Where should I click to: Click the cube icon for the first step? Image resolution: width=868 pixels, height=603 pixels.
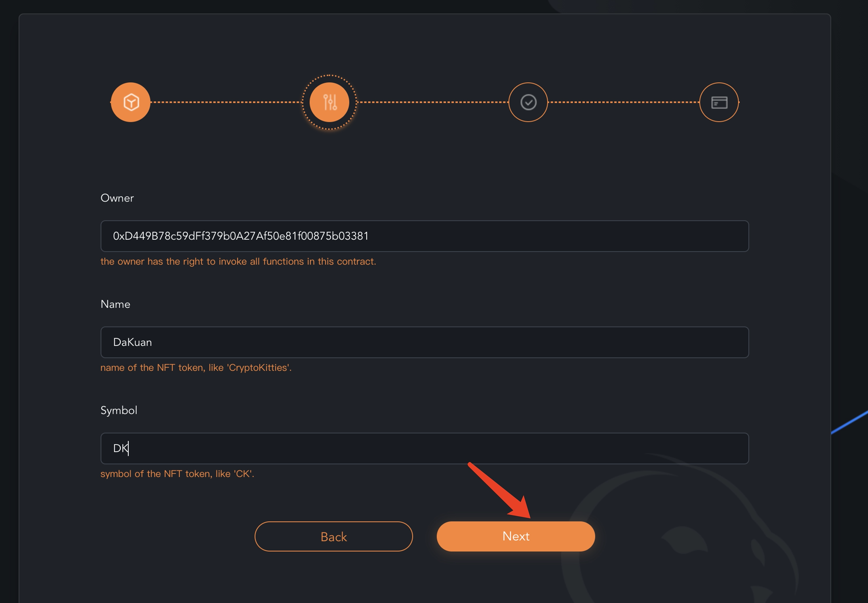click(130, 102)
